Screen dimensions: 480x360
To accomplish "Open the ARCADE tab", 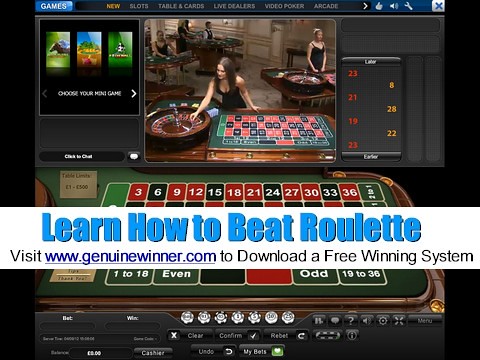I will pyautogui.click(x=326, y=6).
